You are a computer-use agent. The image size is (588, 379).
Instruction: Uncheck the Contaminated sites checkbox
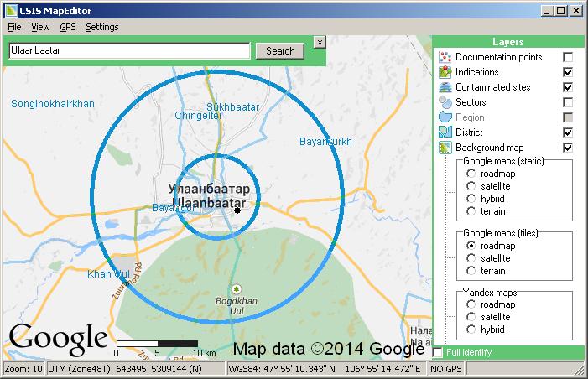(568, 87)
